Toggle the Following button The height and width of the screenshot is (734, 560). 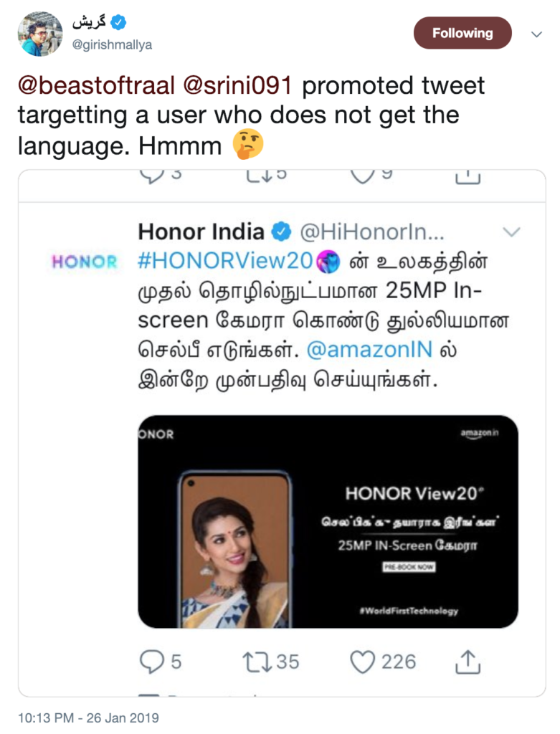click(x=462, y=33)
